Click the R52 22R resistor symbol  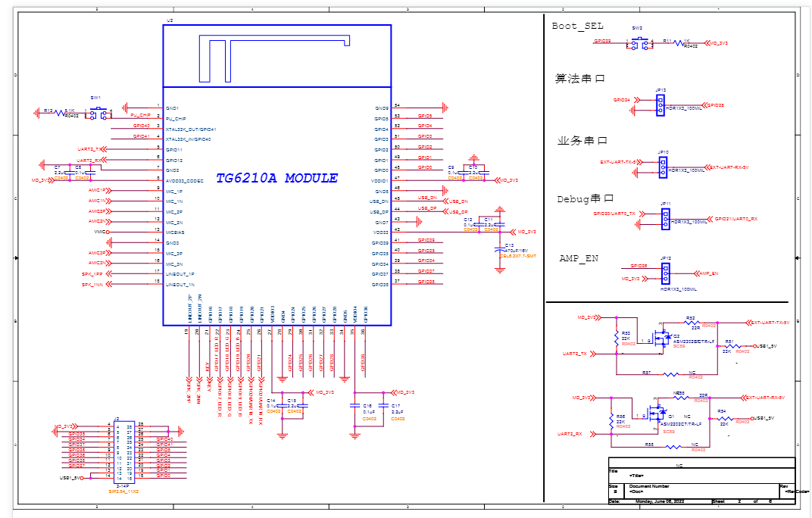click(x=692, y=323)
